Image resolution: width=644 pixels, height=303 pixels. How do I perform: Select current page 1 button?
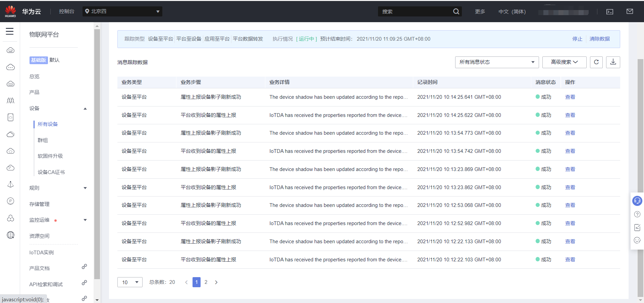tap(197, 282)
